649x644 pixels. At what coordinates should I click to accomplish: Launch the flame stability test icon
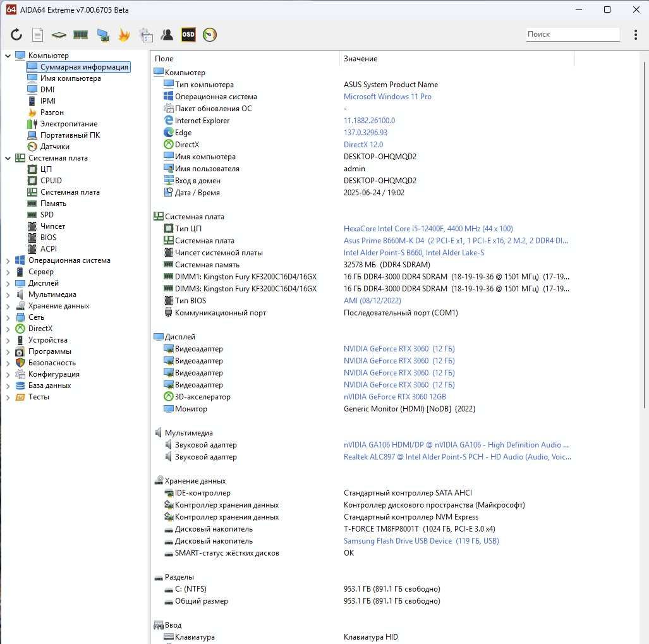[x=124, y=35]
